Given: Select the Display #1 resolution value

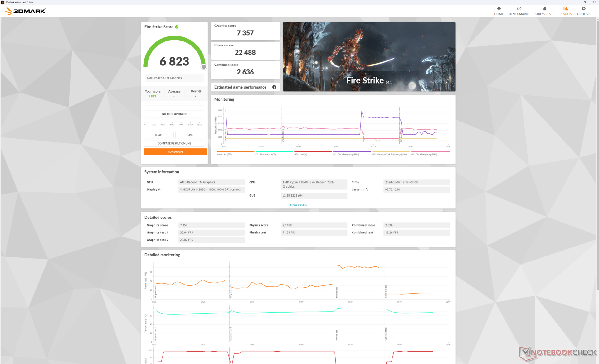Looking at the screenshot, I should [212, 189].
